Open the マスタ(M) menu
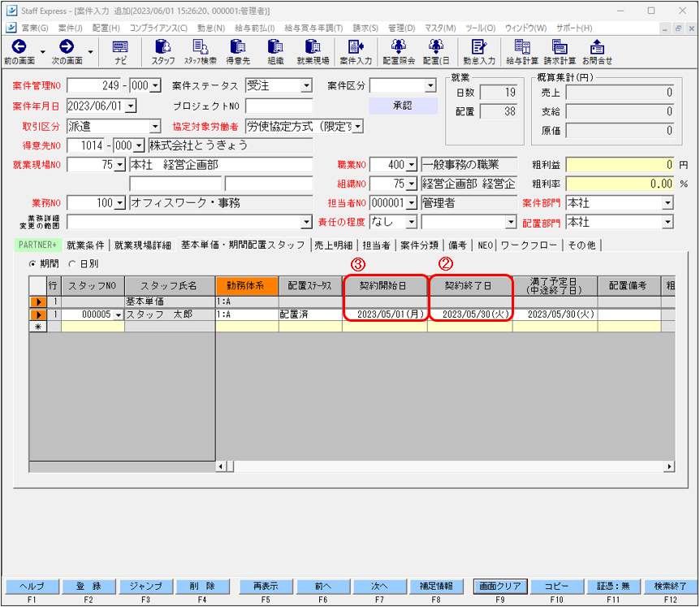Image resolution: width=700 pixels, height=607 pixels. point(440,28)
